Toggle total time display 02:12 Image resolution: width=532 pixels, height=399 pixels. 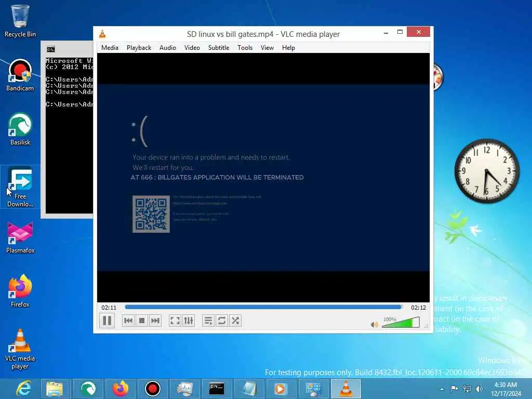pyautogui.click(x=418, y=308)
